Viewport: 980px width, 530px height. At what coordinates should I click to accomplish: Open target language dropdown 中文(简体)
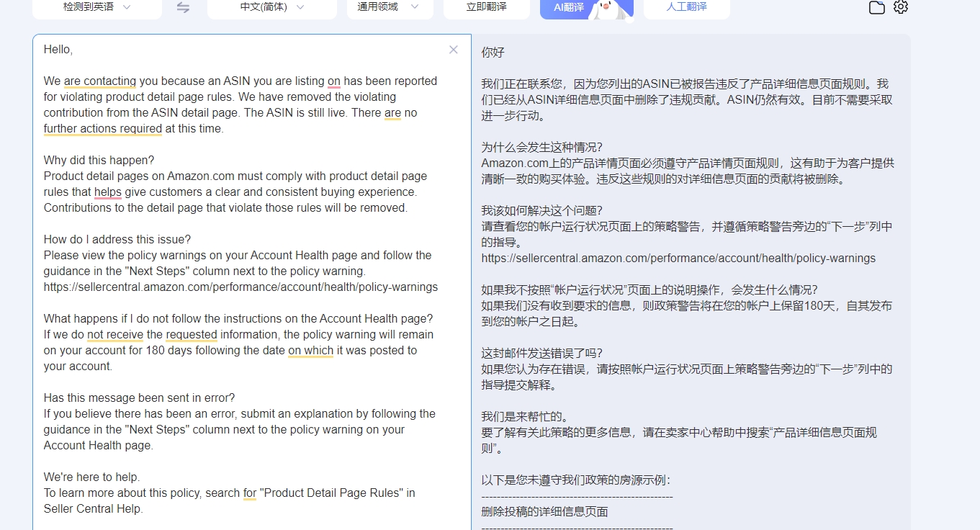pos(271,7)
